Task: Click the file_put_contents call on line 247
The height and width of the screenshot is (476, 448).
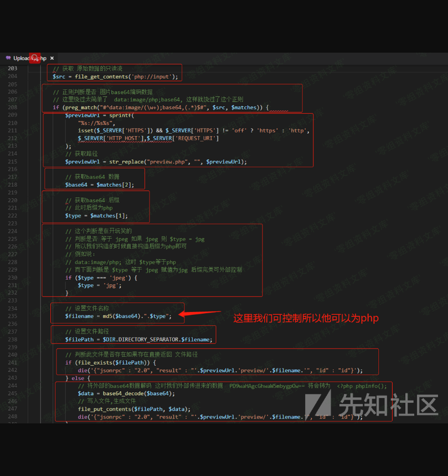Action: pyautogui.click(x=104, y=409)
